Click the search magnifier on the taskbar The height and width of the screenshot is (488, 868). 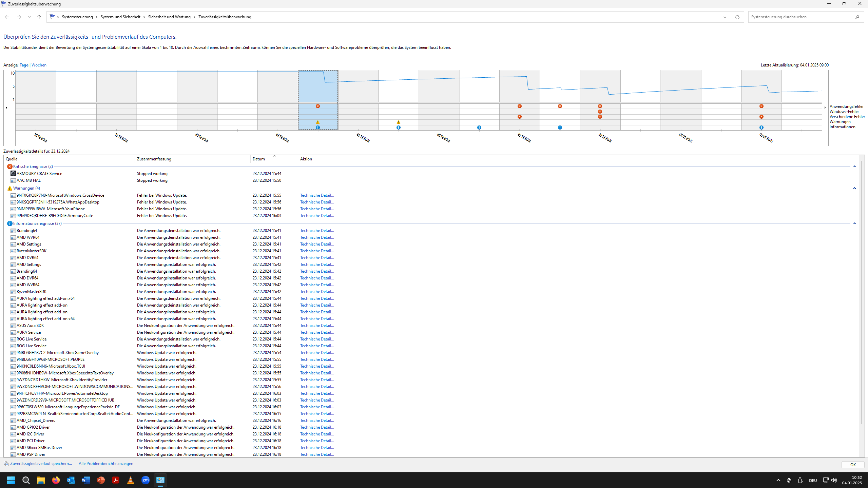point(25,480)
